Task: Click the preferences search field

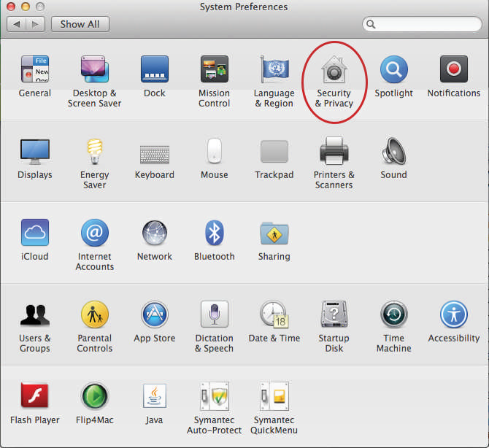Action: click(x=422, y=24)
